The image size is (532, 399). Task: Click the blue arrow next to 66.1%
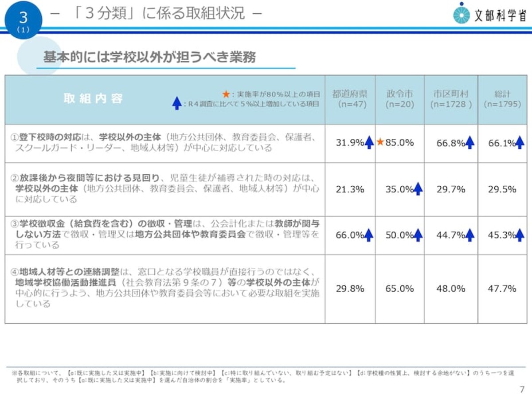[x=520, y=143]
